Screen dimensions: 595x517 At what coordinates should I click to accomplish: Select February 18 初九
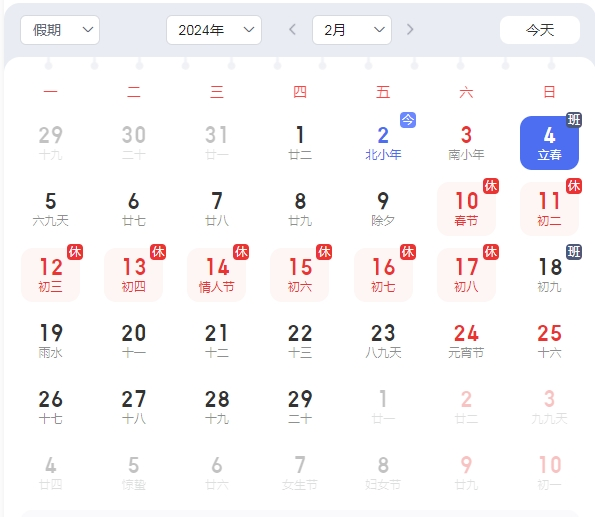click(x=549, y=275)
